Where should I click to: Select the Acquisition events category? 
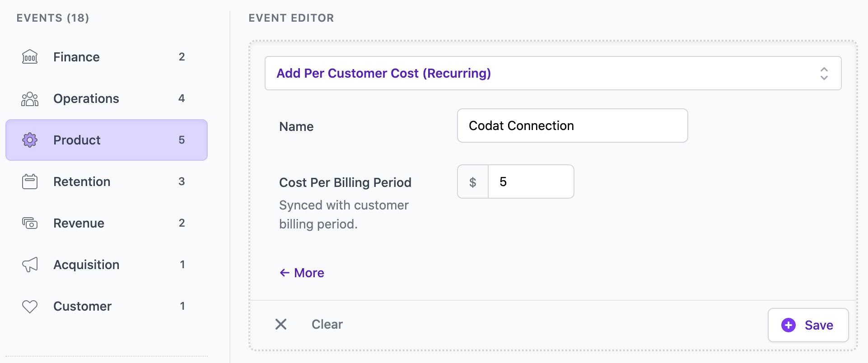[x=107, y=265]
